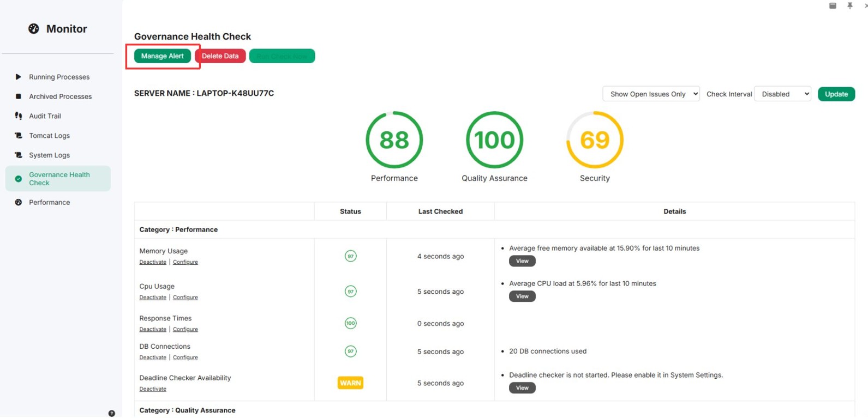Open Governance Health Check menu item
This screenshot has width=868, height=418.
[x=58, y=179]
